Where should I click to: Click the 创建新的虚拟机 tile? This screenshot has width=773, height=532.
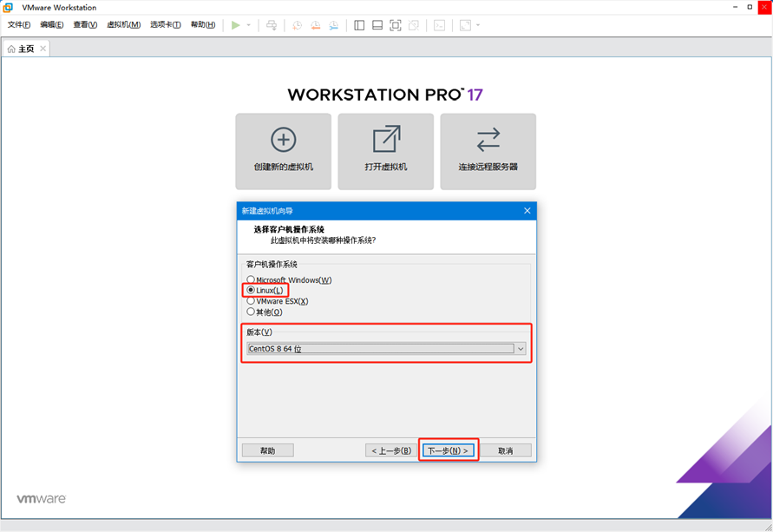pos(284,151)
